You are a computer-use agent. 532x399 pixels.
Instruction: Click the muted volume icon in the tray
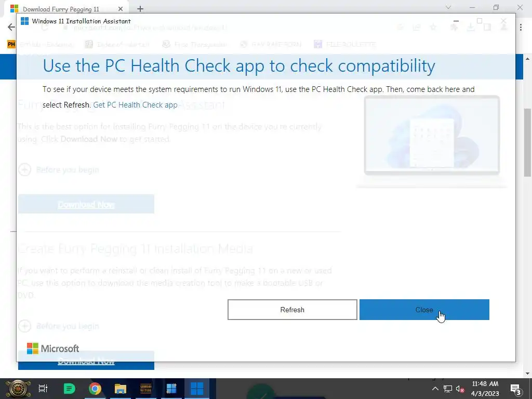click(460, 389)
